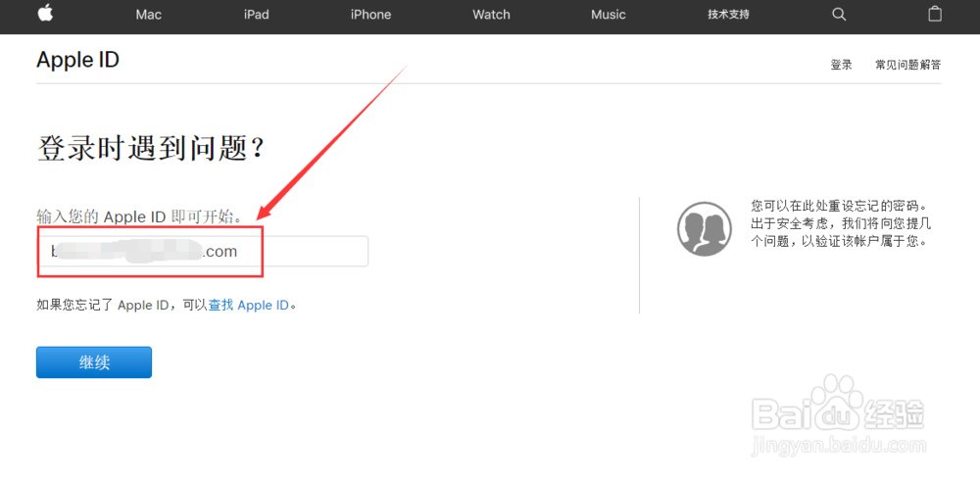Screen dimensions: 980x479
Task: Click the two-person account avatar icon
Action: (x=704, y=228)
